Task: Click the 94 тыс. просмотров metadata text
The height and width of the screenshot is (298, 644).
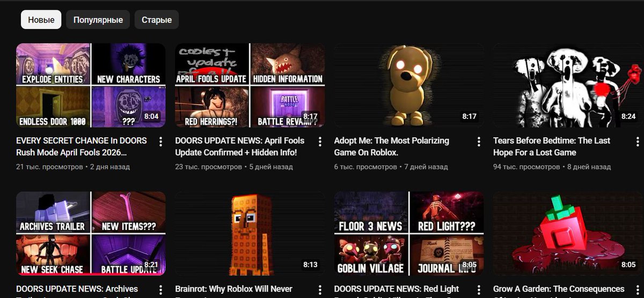Action: [x=526, y=167]
